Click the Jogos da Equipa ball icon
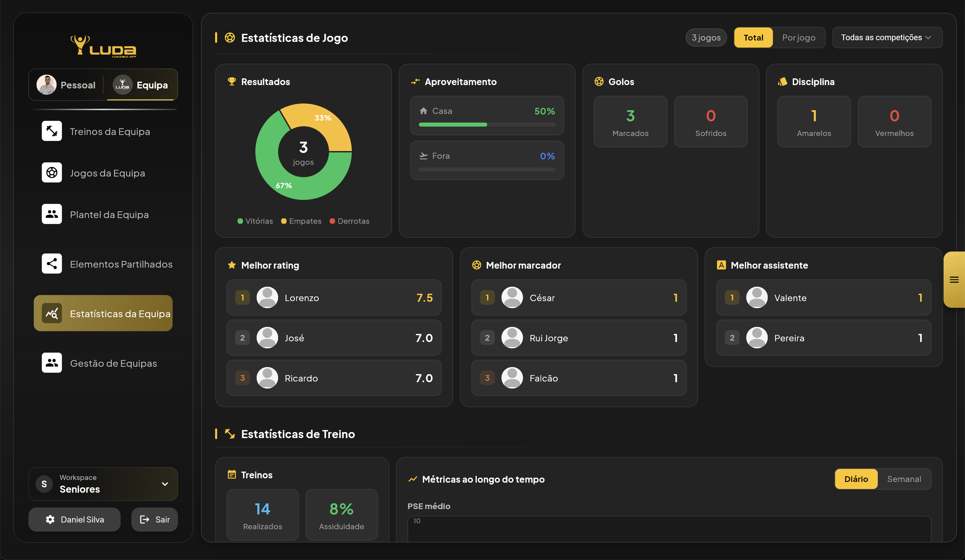Viewport: 965px width, 560px height. pyautogui.click(x=52, y=172)
